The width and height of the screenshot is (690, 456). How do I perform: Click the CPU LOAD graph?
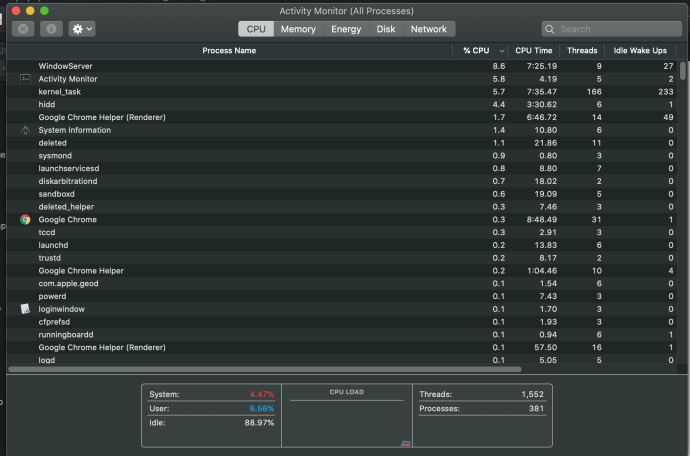(x=347, y=416)
